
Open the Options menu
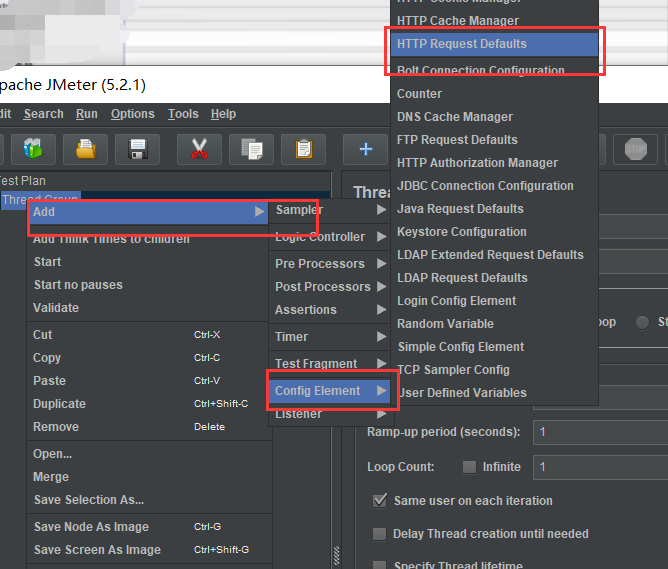132,114
